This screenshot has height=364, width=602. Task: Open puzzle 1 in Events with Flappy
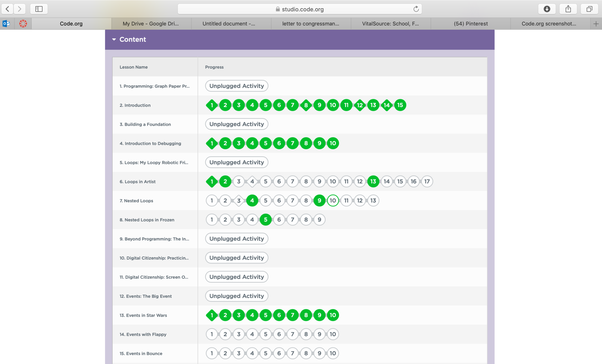click(212, 334)
